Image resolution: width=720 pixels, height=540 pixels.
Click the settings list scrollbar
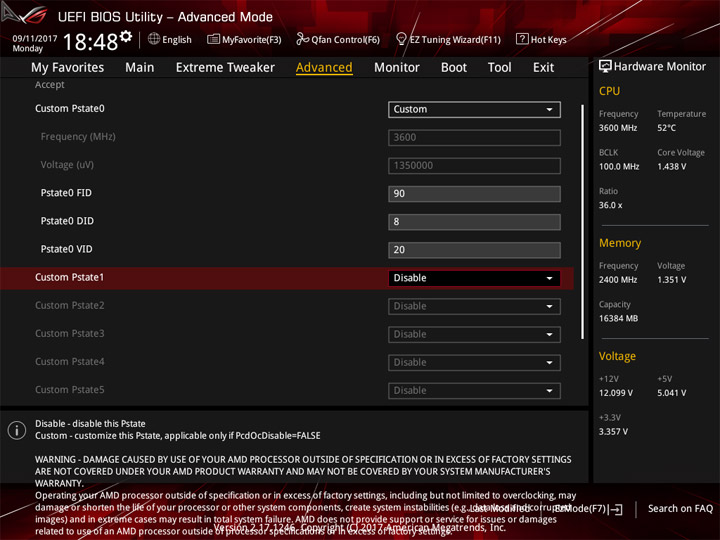click(583, 222)
